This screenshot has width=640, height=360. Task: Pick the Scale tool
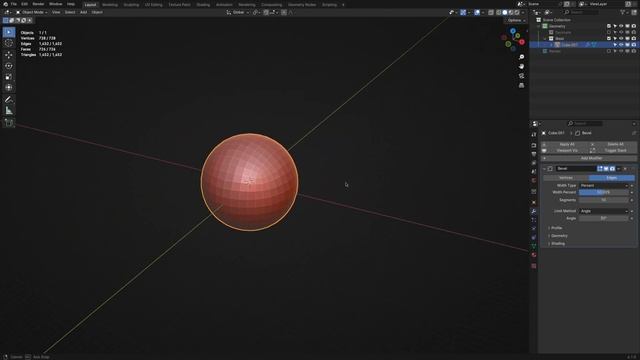click(x=9, y=77)
